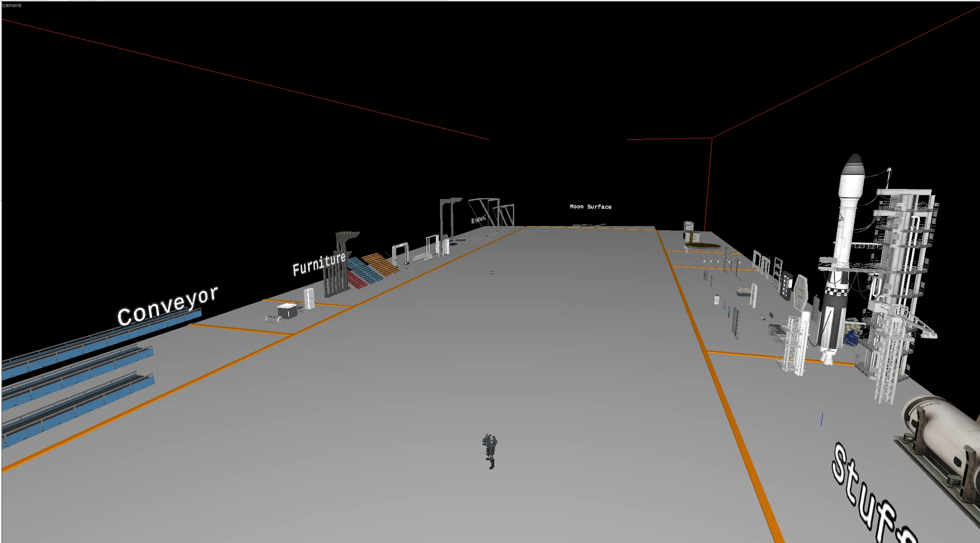Select the "Conveyor" 3D text label
The image size is (980, 543).
click(168, 306)
